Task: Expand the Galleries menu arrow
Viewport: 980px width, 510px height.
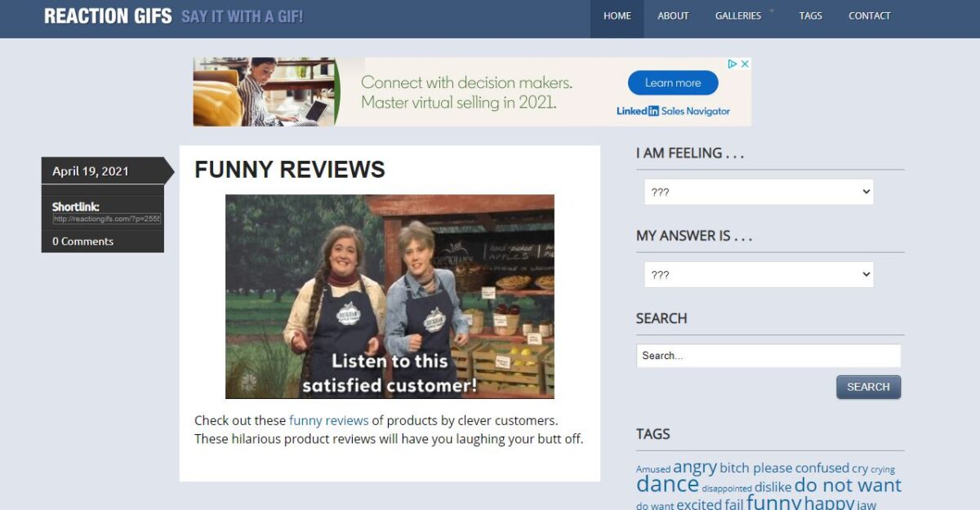Action: tap(772, 11)
